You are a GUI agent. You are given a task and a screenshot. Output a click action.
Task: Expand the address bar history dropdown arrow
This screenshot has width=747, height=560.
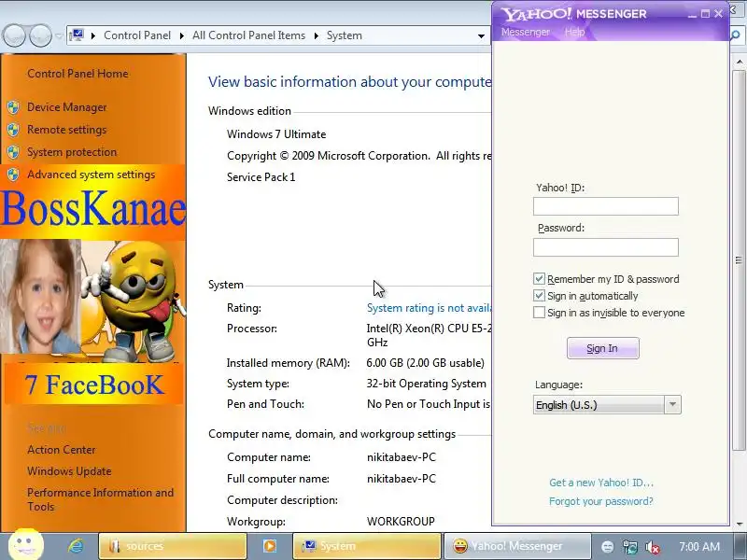pyautogui.click(x=481, y=35)
